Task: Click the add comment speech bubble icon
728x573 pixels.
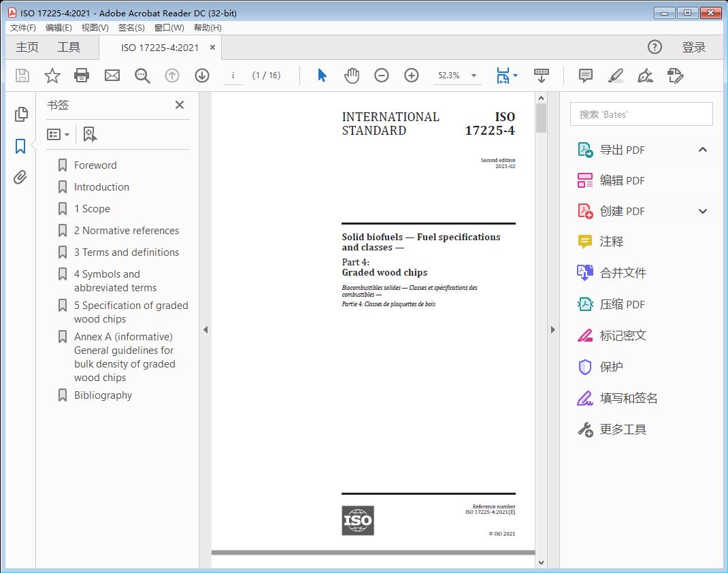Action: [585, 76]
